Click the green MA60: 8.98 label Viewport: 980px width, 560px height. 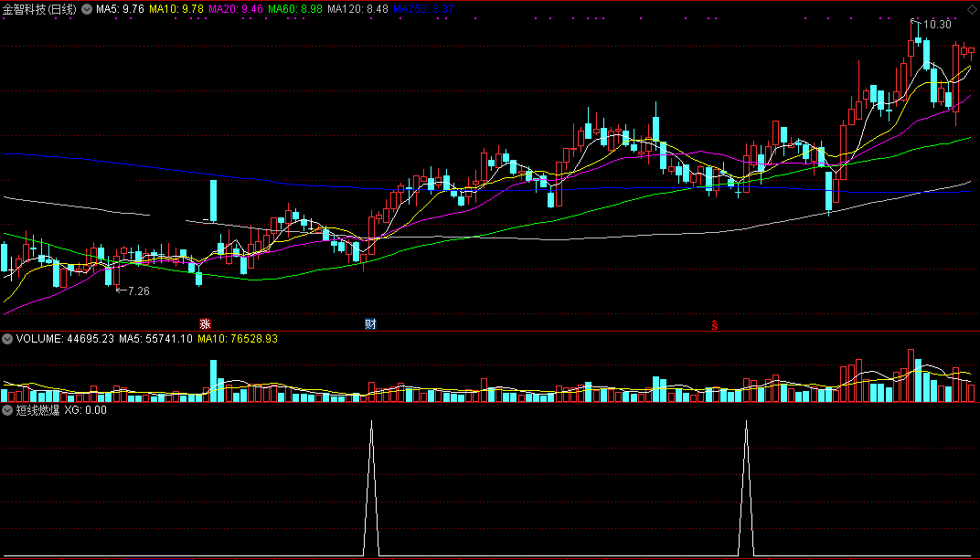(x=295, y=9)
